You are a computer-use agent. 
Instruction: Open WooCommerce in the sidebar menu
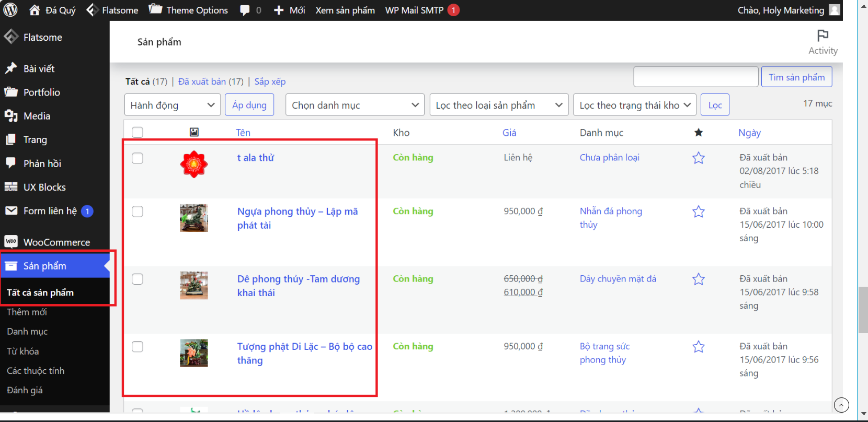point(56,242)
